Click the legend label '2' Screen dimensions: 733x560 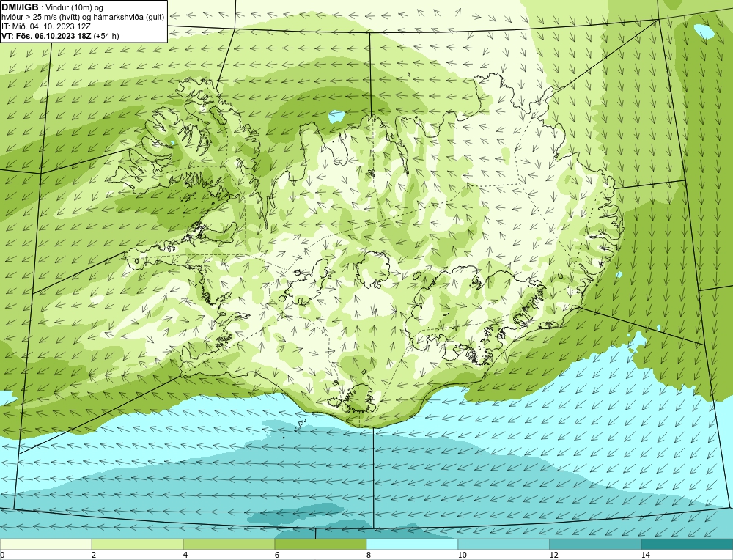94,555
